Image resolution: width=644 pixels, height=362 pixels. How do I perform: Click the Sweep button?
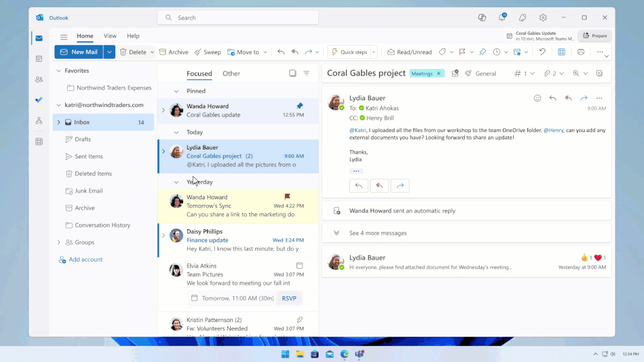(x=208, y=52)
